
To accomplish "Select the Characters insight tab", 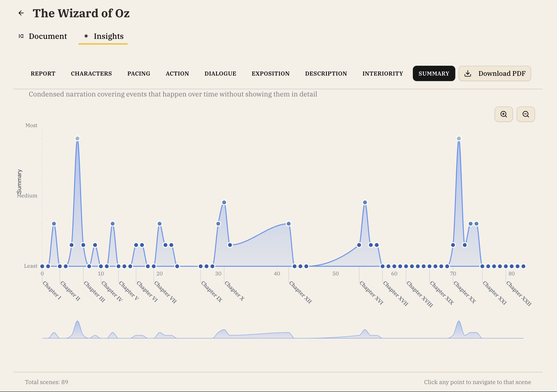I will 91,73.
